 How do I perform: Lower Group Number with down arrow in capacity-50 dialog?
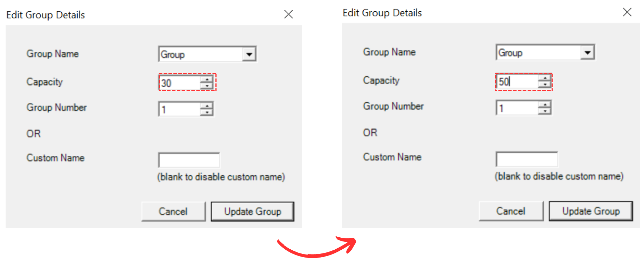(x=544, y=111)
